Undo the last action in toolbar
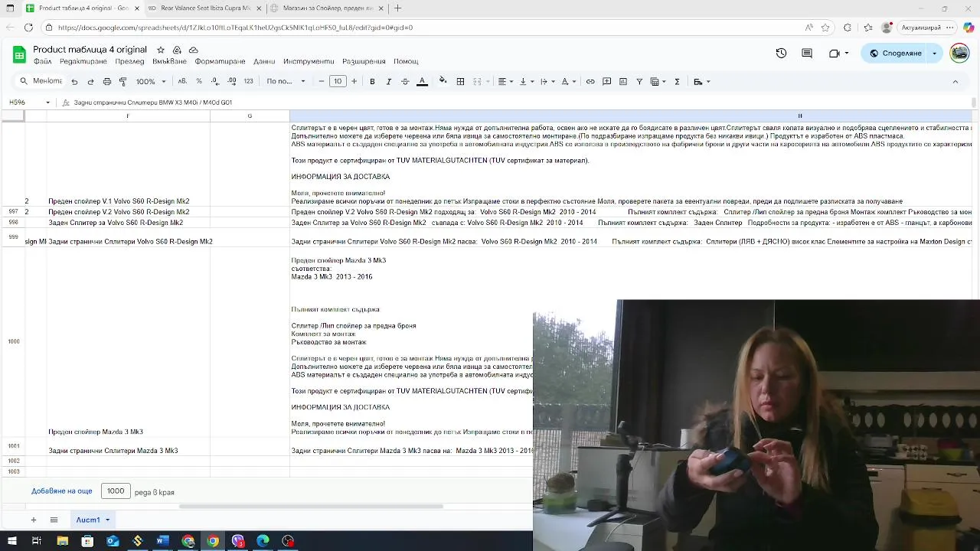 click(x=74, y=82)
